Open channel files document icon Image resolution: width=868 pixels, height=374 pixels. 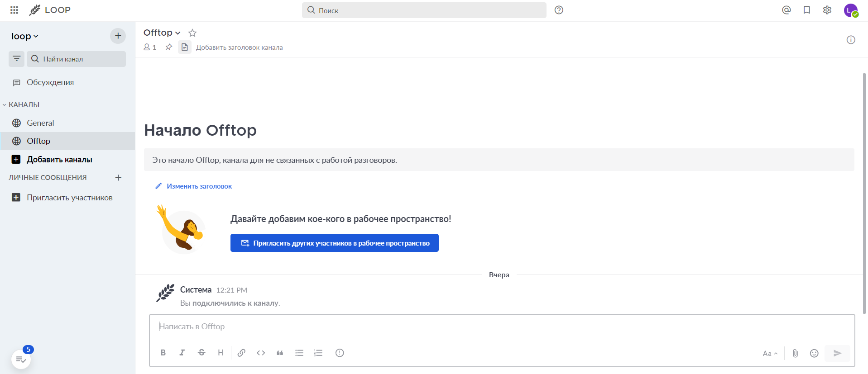click(x=184, y=47)
